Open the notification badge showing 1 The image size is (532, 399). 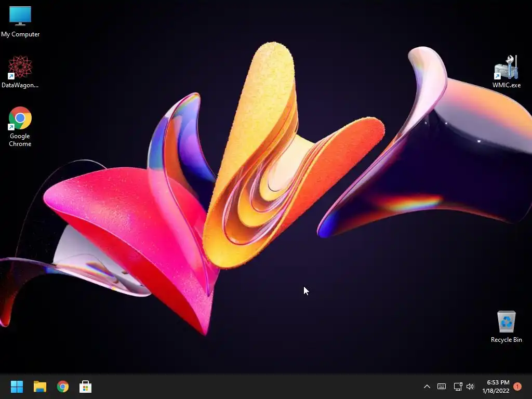coord(517,387)
